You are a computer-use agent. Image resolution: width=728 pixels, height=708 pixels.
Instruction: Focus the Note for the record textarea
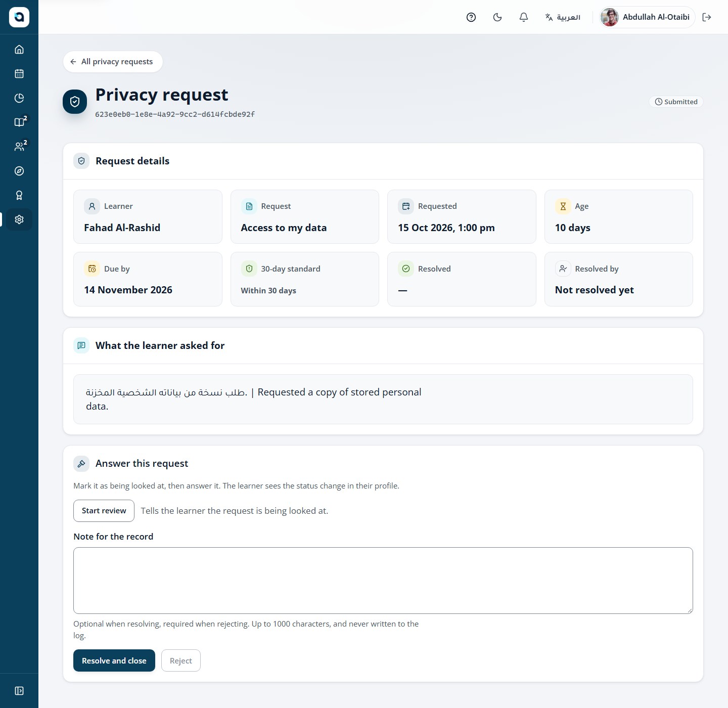pyautogui.click(x=383, y=581)
